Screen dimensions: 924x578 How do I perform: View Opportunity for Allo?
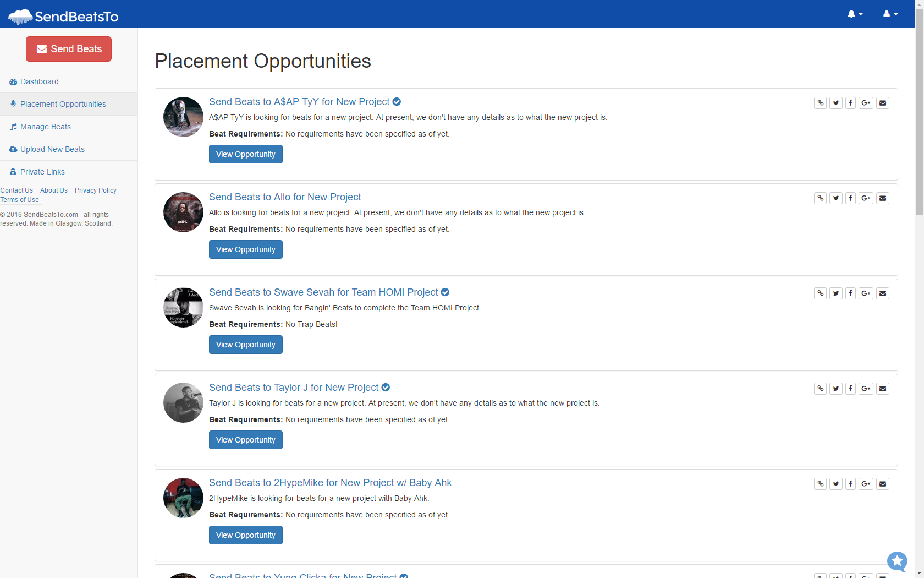[246, 249]
